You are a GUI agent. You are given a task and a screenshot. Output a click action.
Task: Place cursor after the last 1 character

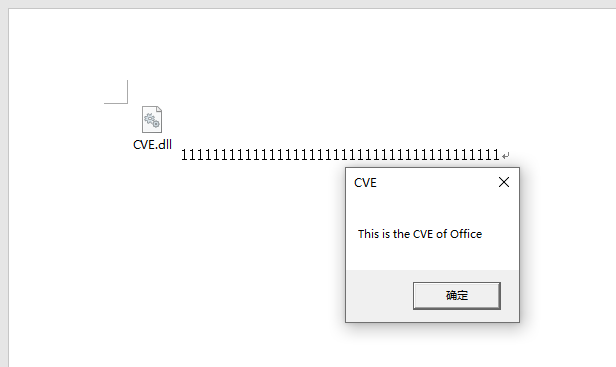pos(500,155)
